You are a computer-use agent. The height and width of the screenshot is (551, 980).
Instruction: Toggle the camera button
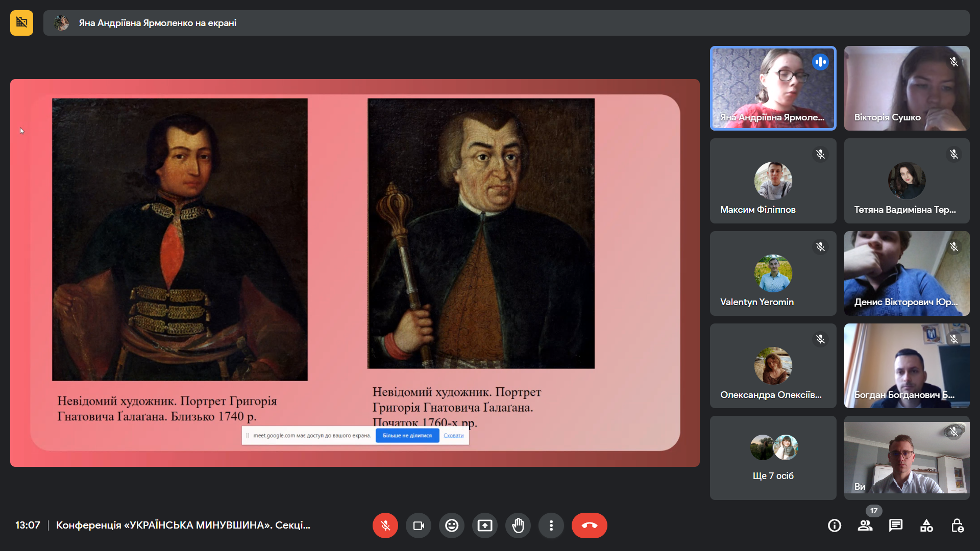click(x=419, y=525)
